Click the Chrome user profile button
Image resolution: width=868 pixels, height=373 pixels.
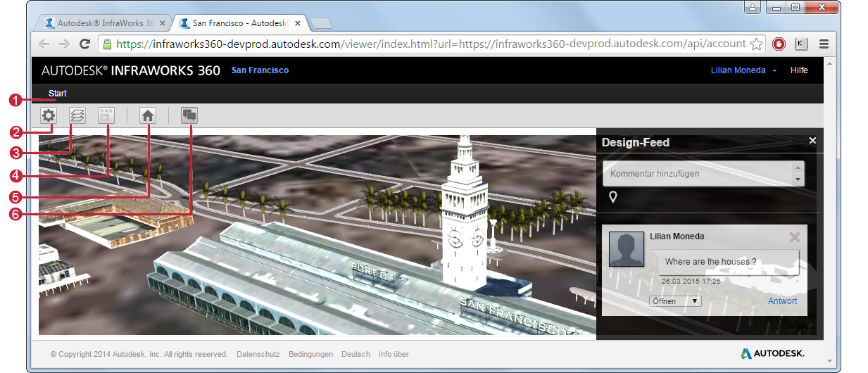pos(753,7)
